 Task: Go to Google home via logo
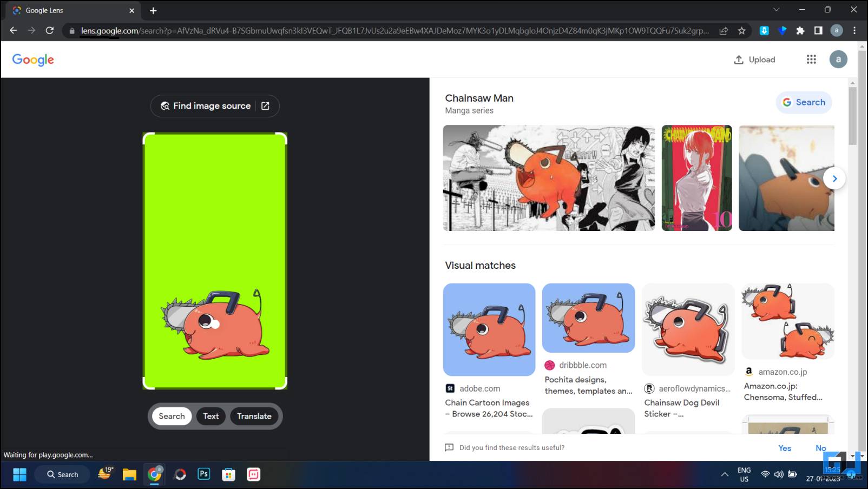pyautogui.click(x=33, y=60)
